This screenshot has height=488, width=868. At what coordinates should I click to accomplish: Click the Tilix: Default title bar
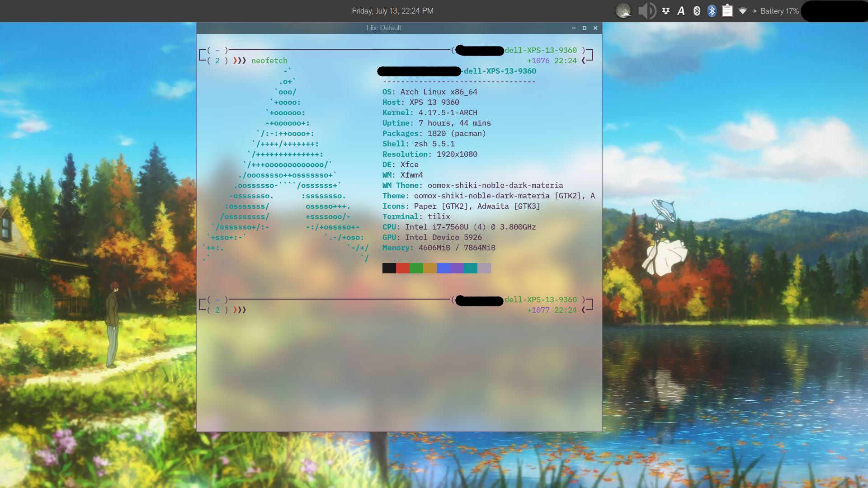(383, 28)
